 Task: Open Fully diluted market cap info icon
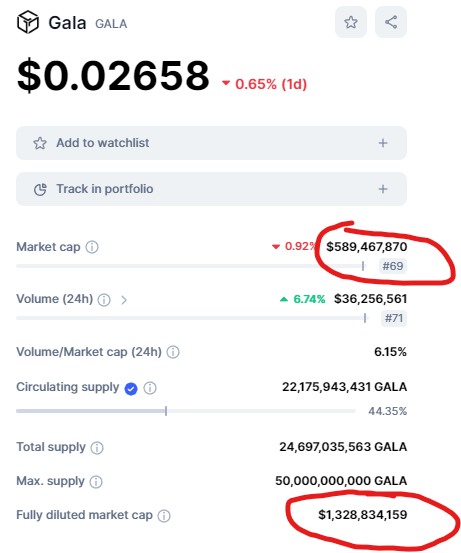[164, 516]
